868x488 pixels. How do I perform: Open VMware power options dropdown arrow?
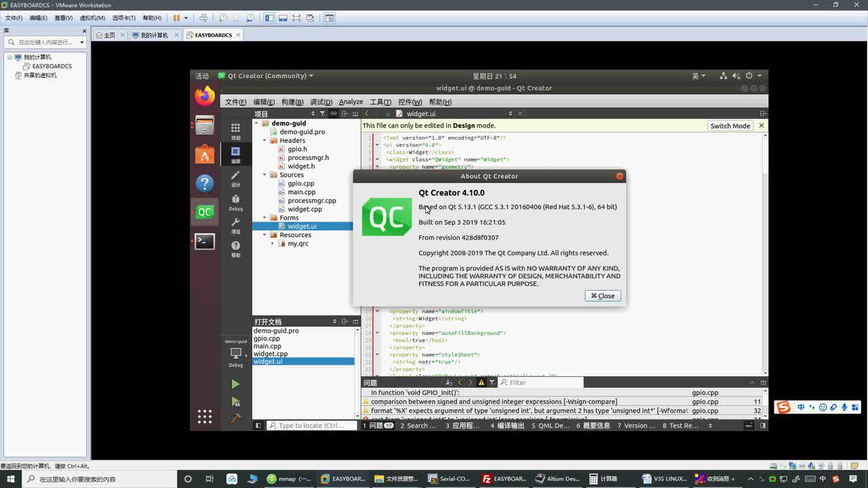coord(186,18)
